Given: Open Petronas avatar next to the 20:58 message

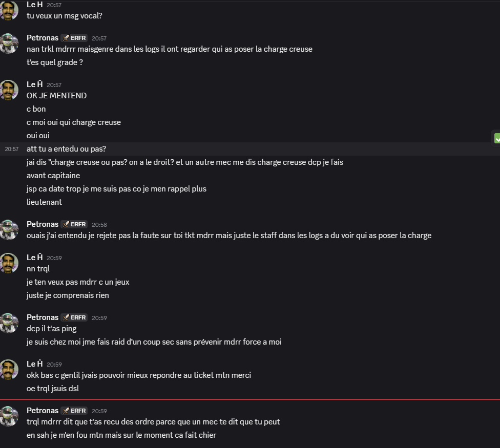Looking at the screenshot, I should (x=9, y=229).
